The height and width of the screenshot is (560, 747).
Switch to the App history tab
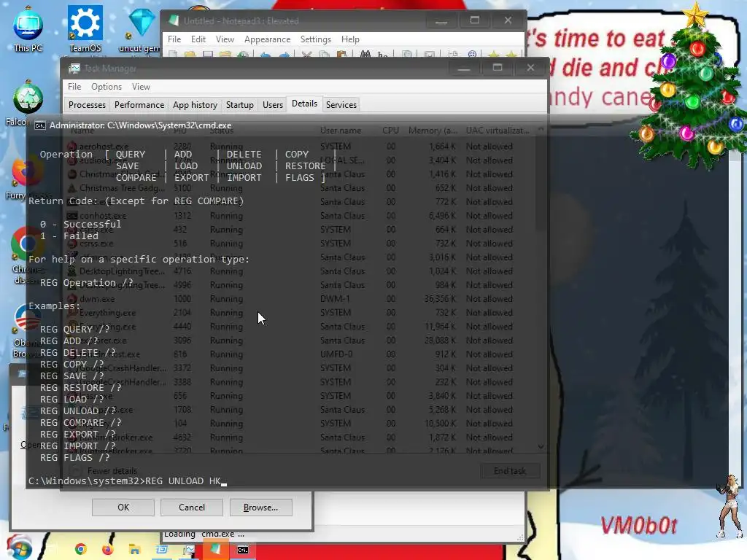click(195, 105)
